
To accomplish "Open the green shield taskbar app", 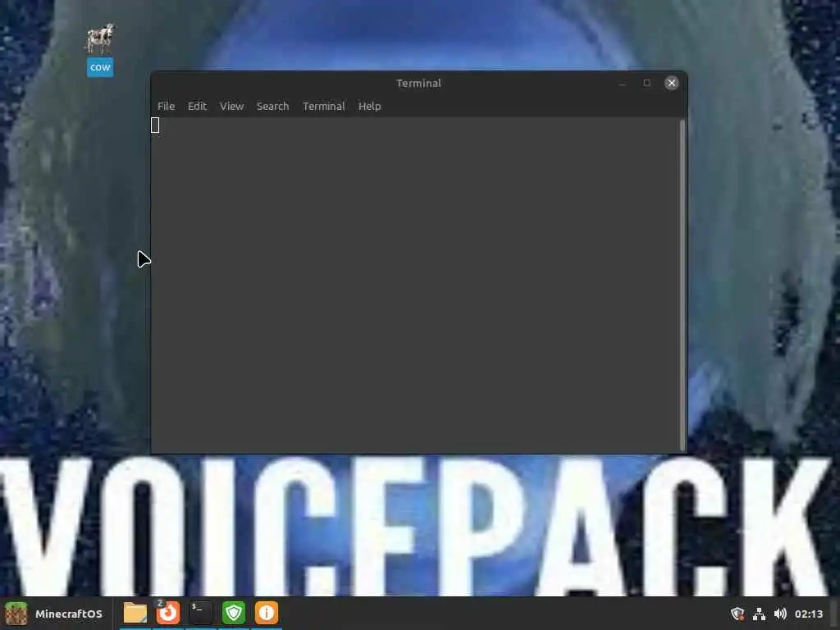I will pos(234,613).
